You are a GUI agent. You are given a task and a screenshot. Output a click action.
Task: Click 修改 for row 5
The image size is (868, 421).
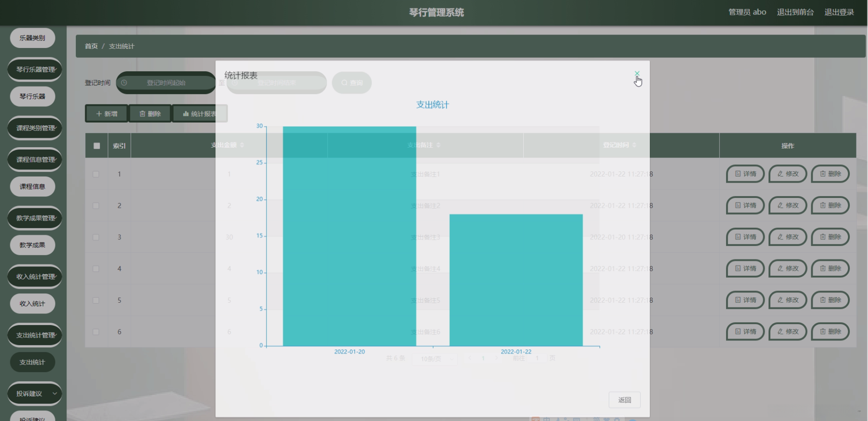click(x=788, y=300)
